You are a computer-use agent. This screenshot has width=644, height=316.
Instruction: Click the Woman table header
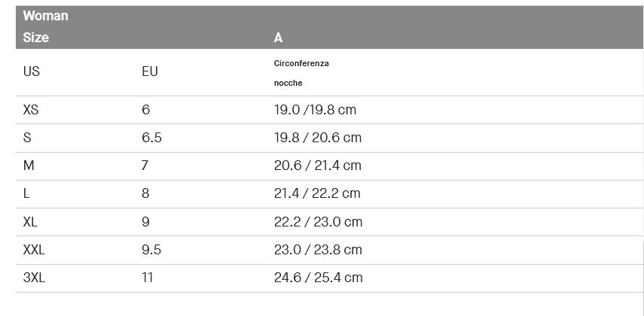[46, 16]
